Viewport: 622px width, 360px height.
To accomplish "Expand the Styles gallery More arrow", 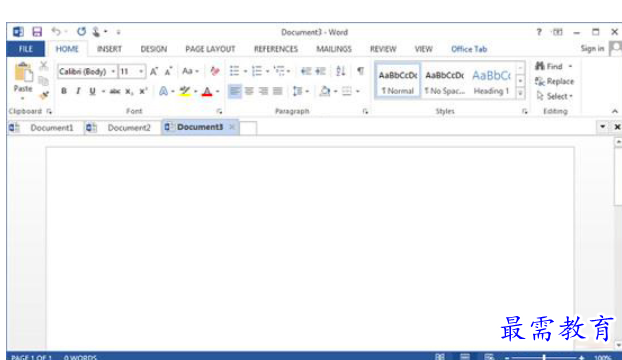I will pos(520,94).
